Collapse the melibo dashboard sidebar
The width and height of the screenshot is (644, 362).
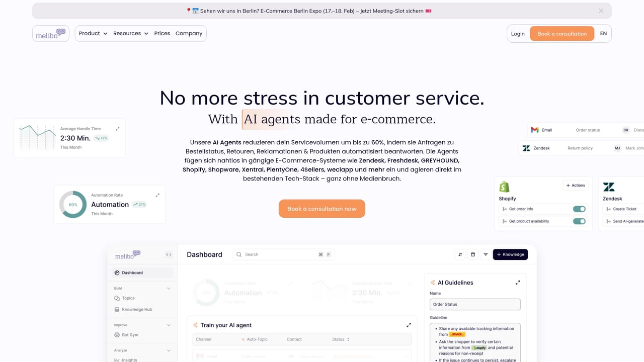click(x=169, y=254)
